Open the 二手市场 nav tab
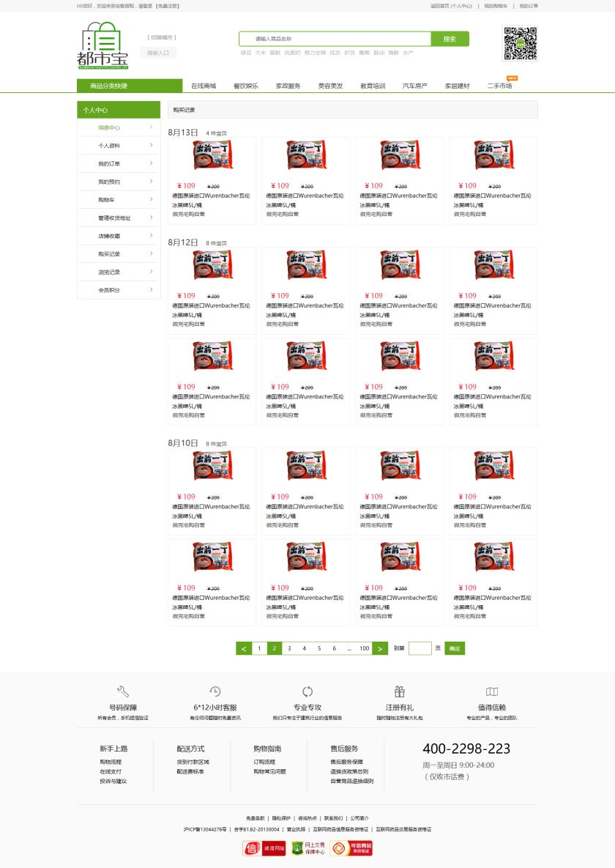The height and width of the screenshot is (868, 615). tap(499, 86)
